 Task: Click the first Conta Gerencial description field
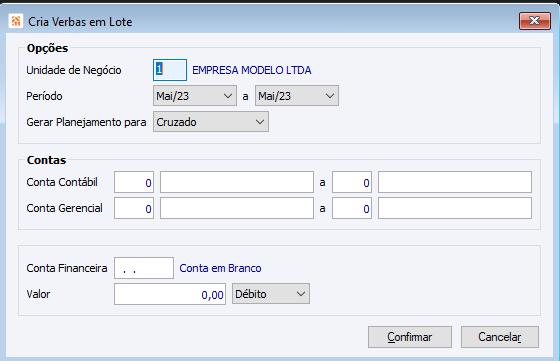click(237, 208)
